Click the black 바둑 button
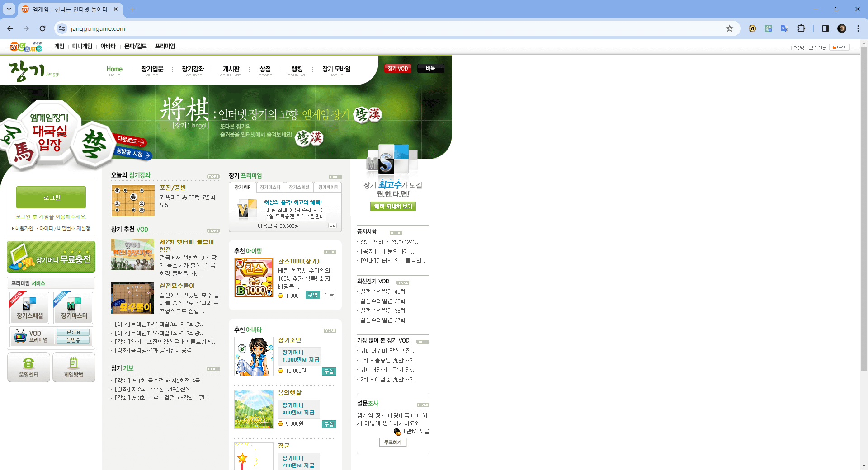 (430, 68)
